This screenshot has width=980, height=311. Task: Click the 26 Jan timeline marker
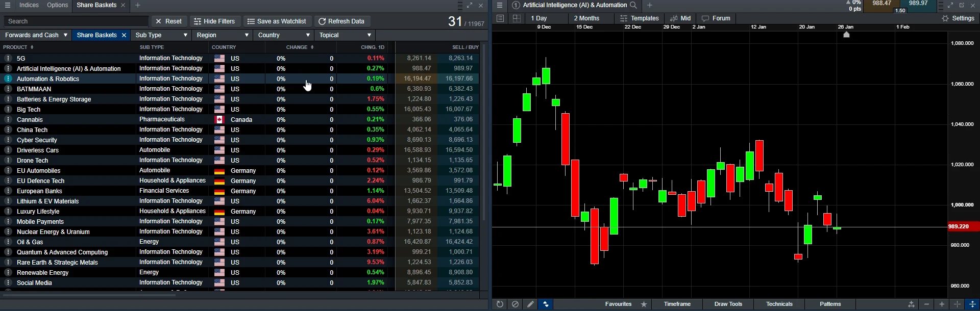846,34
